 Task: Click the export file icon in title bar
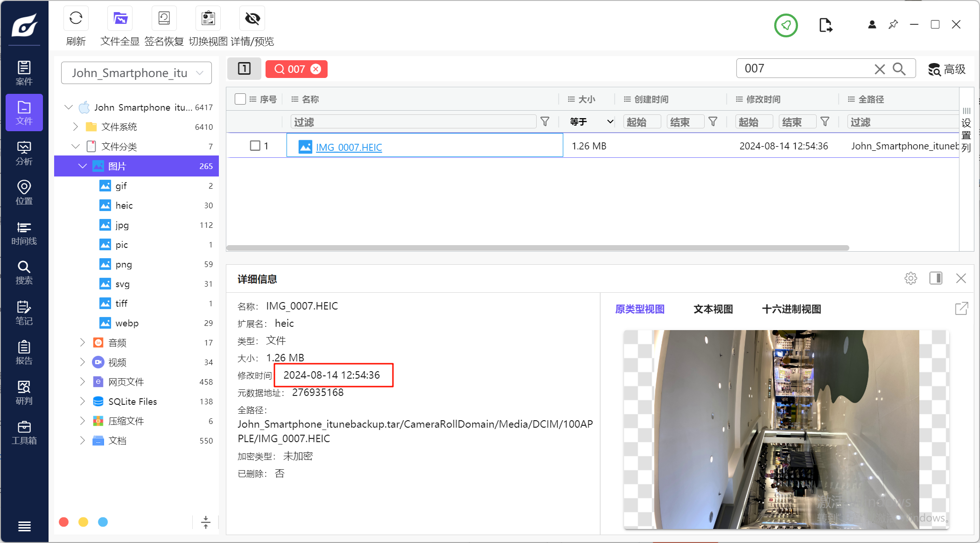pos(825,25)
